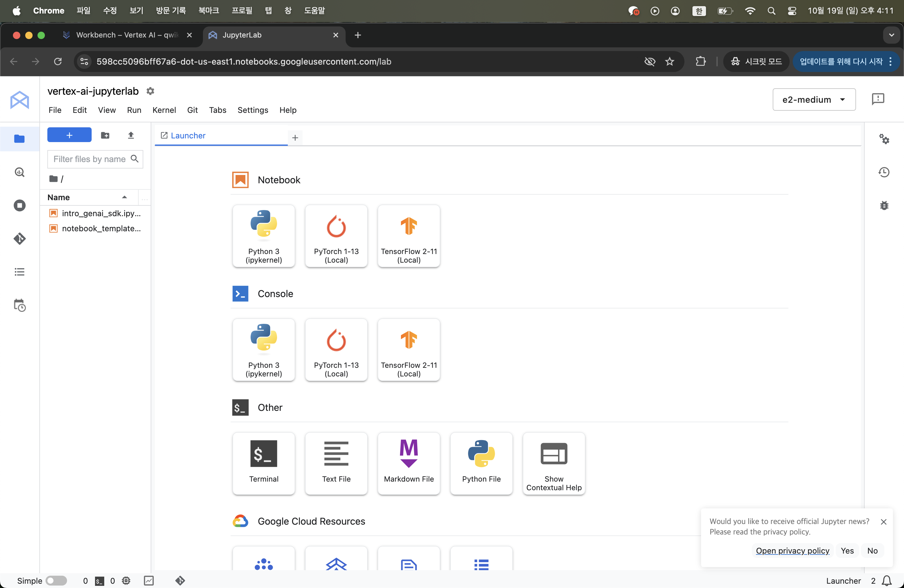This screenshot has width=904, height=588.
Task: Open the Kernel menu
Action: coord(164,110)
